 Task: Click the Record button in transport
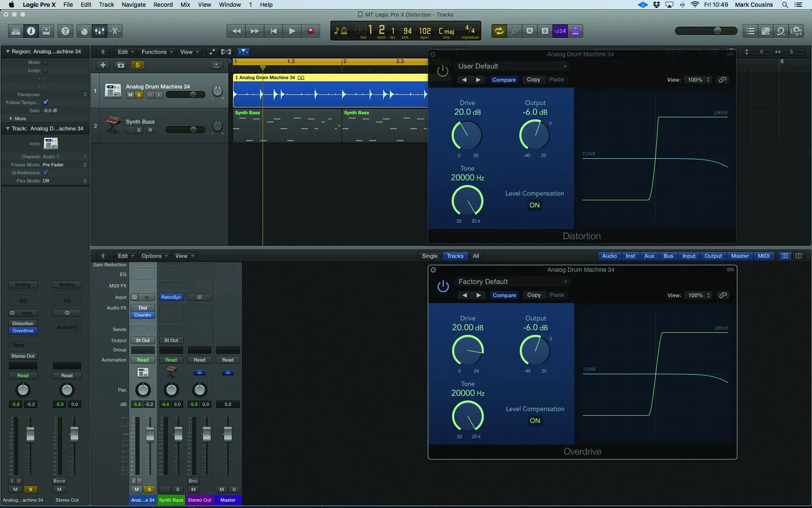click(310, 31)
